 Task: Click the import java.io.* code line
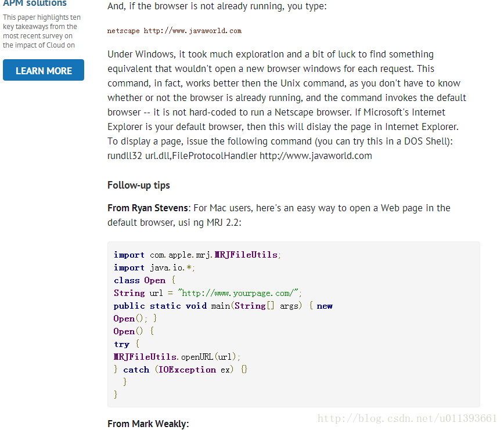154,268
